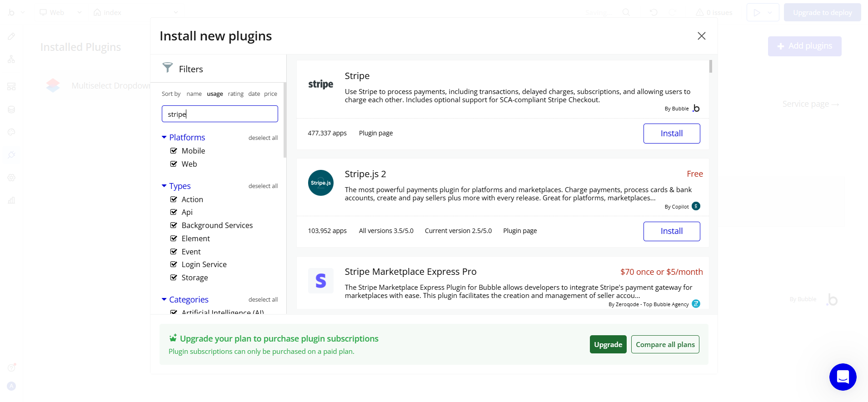The height and width of the screenshot is (402, 868).
Task: Sort plugins by date
Action: [x=254, y=94]
